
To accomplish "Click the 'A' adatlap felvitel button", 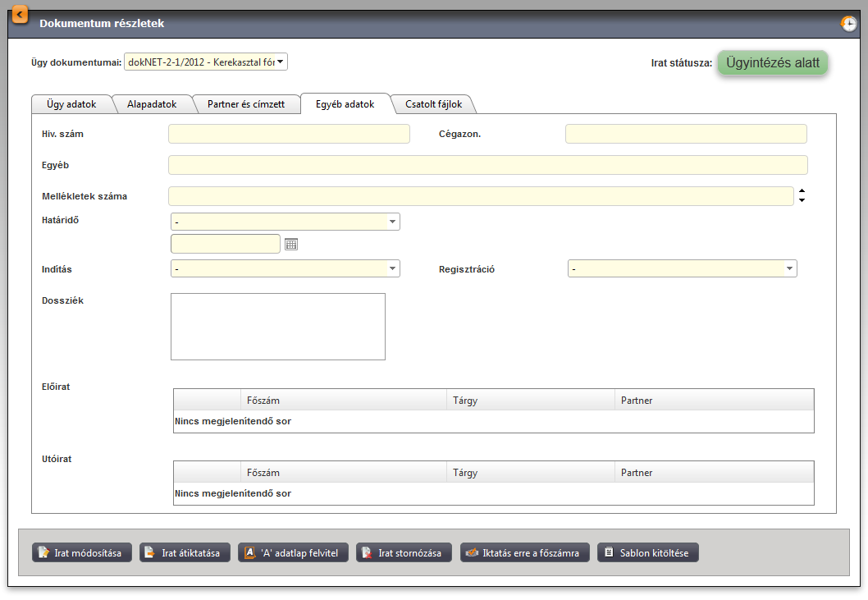I will [294, 552].
